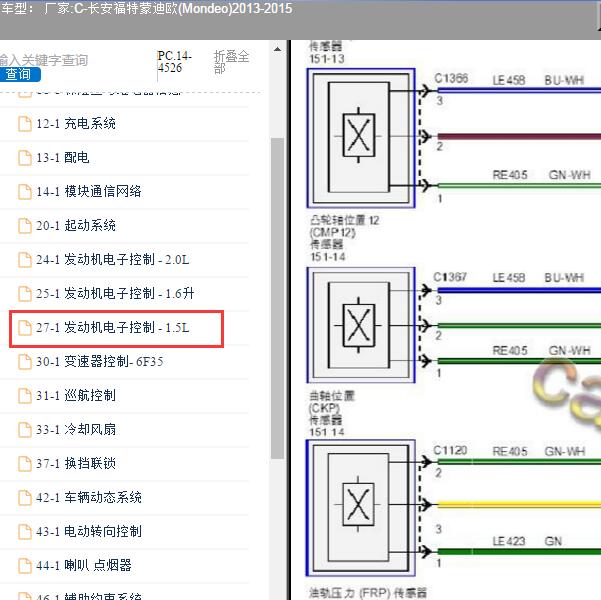Viewport: 601px width, 600px height.
Task: Click the 折叠全部 collapse all link
Action: coord(232,62)
